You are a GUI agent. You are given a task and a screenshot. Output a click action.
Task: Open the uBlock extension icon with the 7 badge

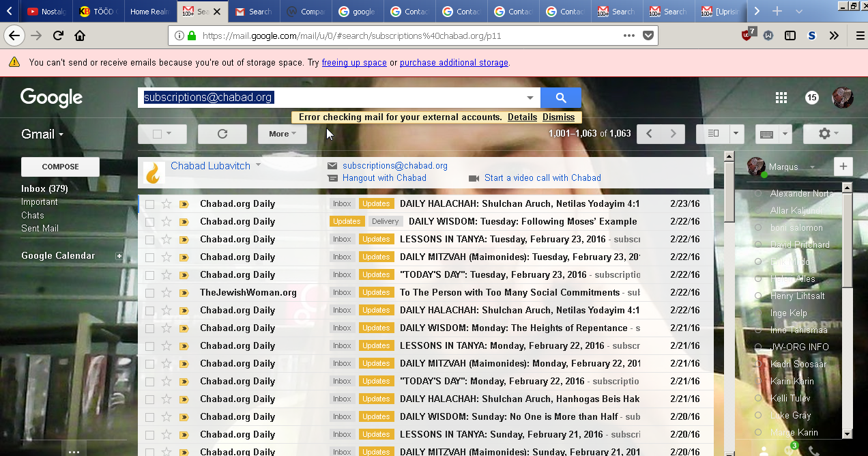coord(748,35)
